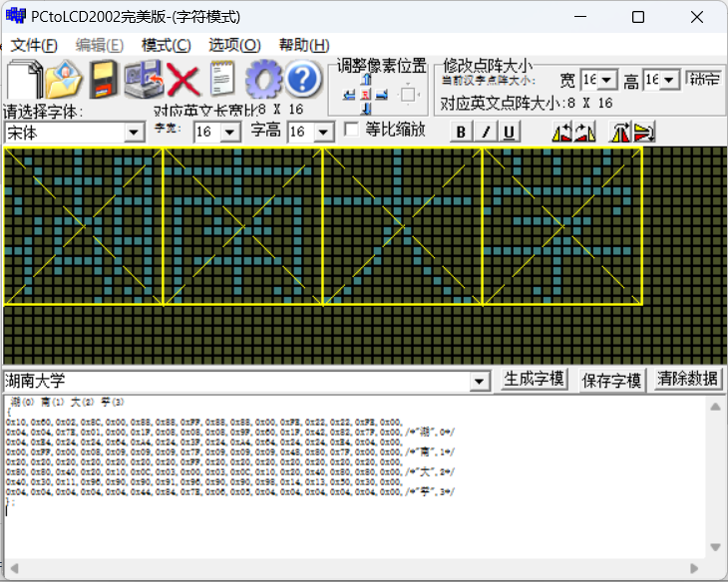Maximize the PCtoLCD2002 window
The width and height of the screenshot is (728, 582).
(x=638, y=17)
